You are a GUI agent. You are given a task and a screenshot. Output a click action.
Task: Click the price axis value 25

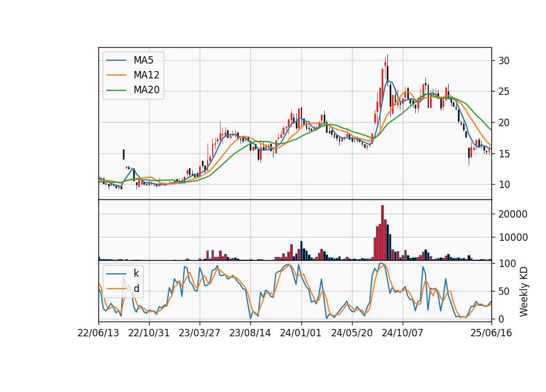[x=504, y=92]
